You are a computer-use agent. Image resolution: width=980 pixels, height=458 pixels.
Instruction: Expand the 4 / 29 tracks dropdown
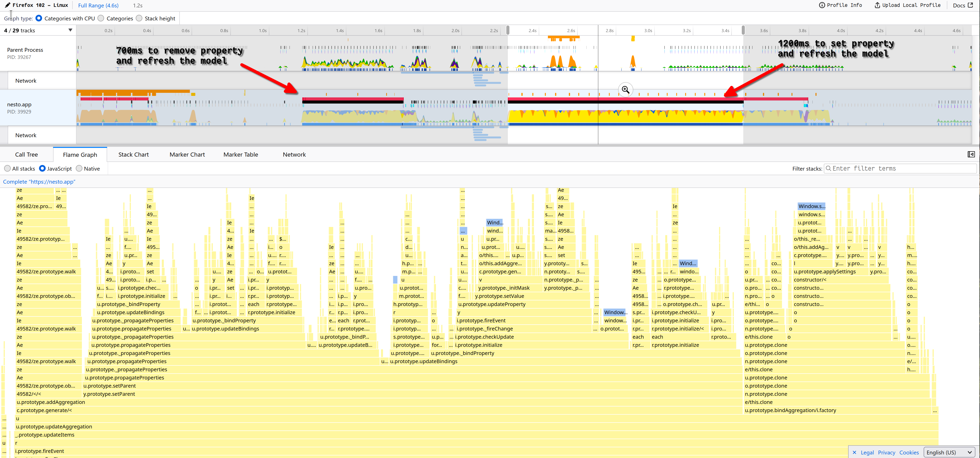70,30
